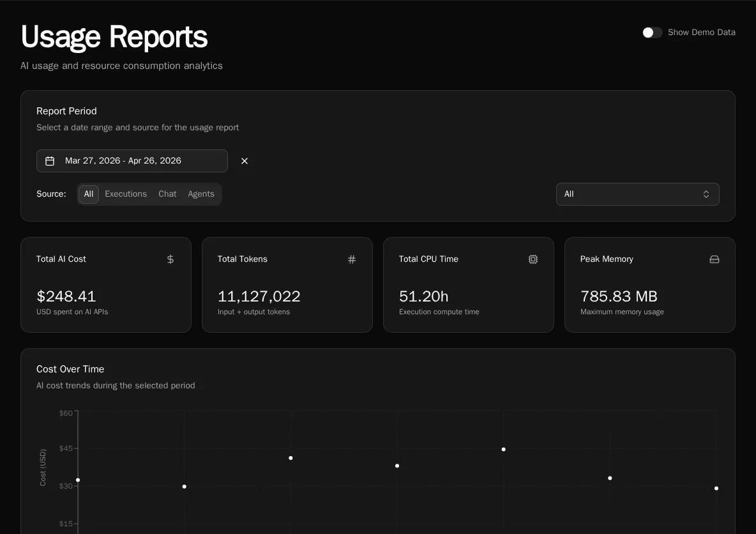Click the CPU chip icon on Total CPU Time card

click(533, 259)
